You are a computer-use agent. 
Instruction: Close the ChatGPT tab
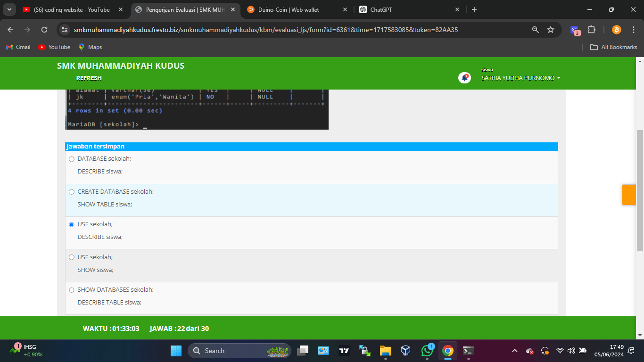[457, 9]
